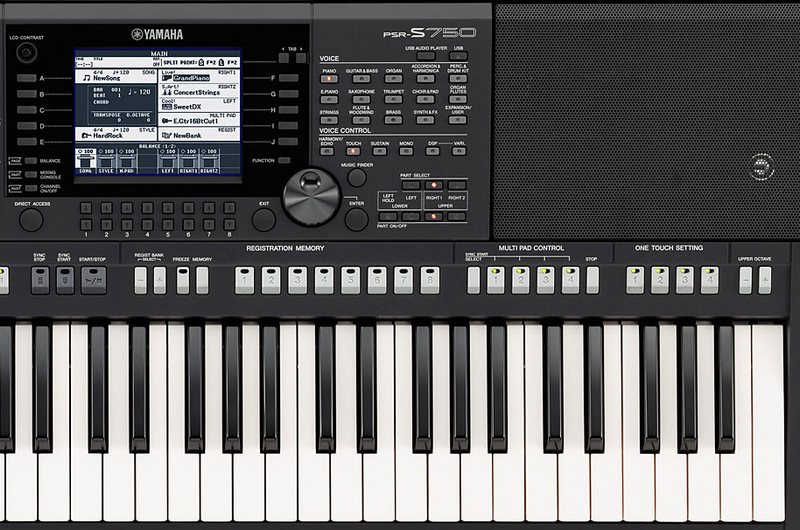Viewport: 800px width, 530px height.
Task: Click the Sync Stop button
Action: coord(40,281)
